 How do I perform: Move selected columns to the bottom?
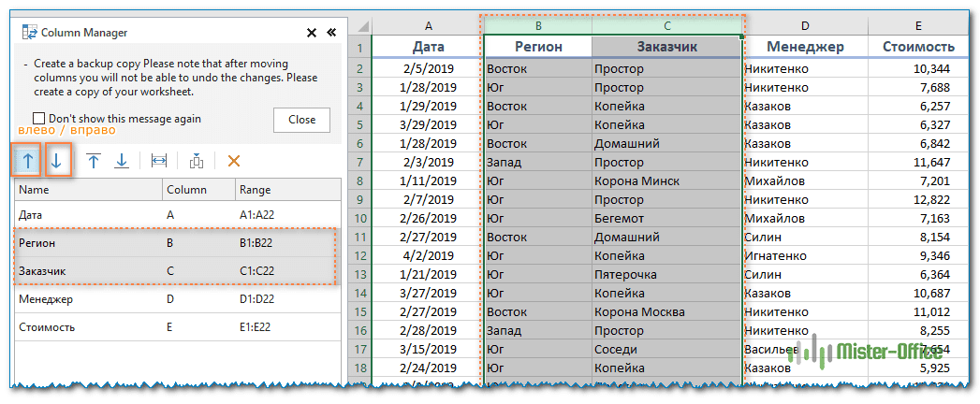[122, 161]
